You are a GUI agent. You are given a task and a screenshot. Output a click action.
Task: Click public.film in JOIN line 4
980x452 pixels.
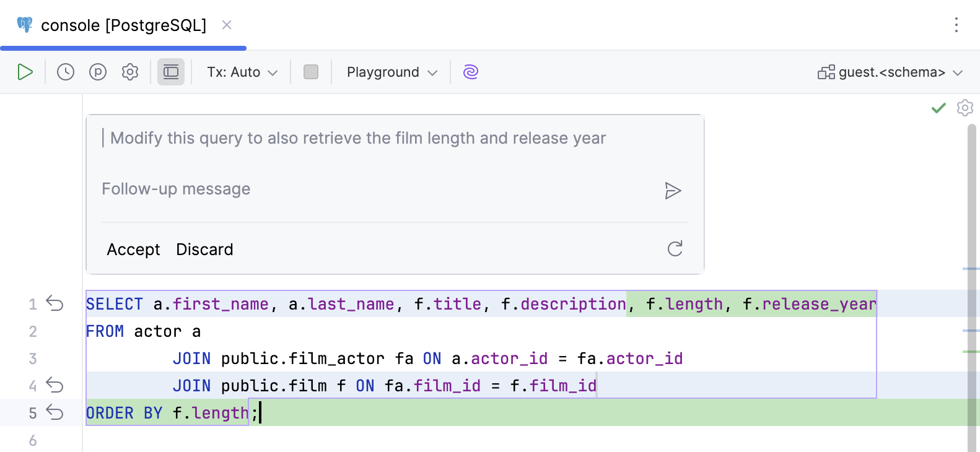tap(274, 386)
